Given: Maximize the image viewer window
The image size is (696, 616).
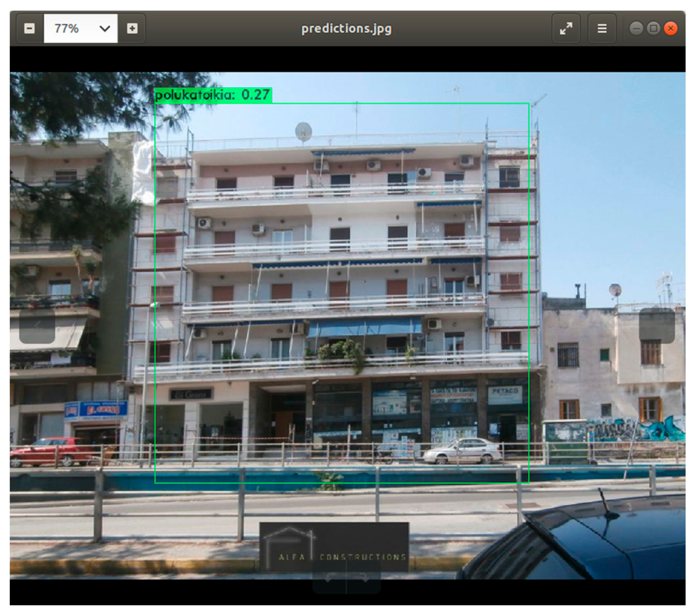Looking at the screenshot, I should point(653,28).
